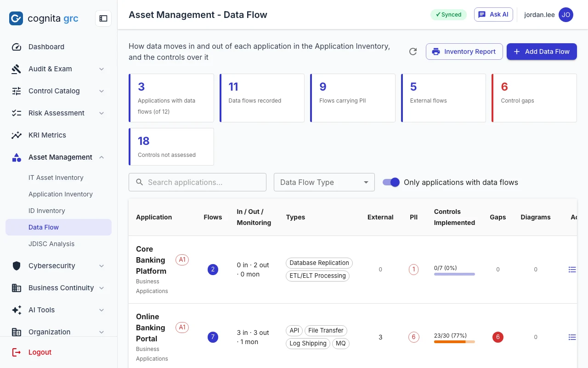Click the Search applications input field
The width and height of the screenshot is (588, 368).
198,182
